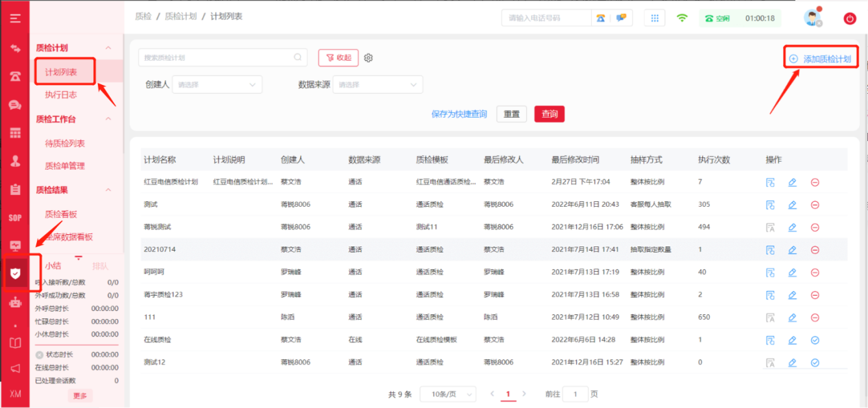Click the open-book icon in sidebar

14,343
